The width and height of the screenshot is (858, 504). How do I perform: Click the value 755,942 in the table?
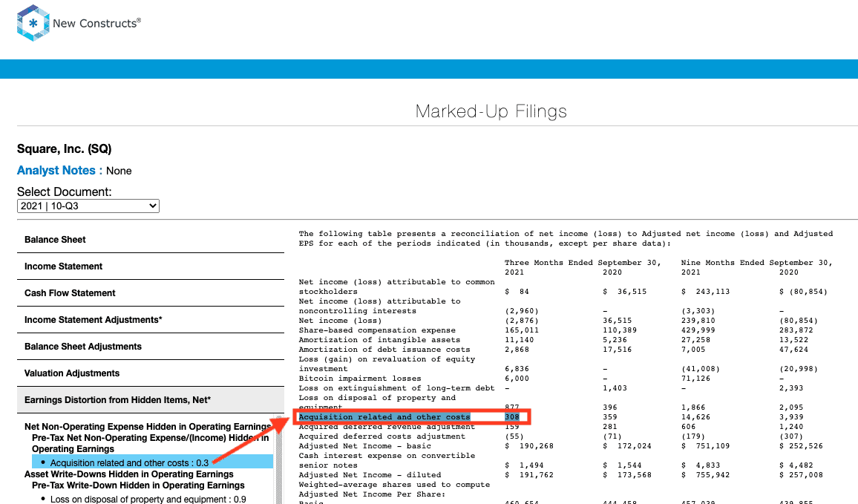[713, 475]
